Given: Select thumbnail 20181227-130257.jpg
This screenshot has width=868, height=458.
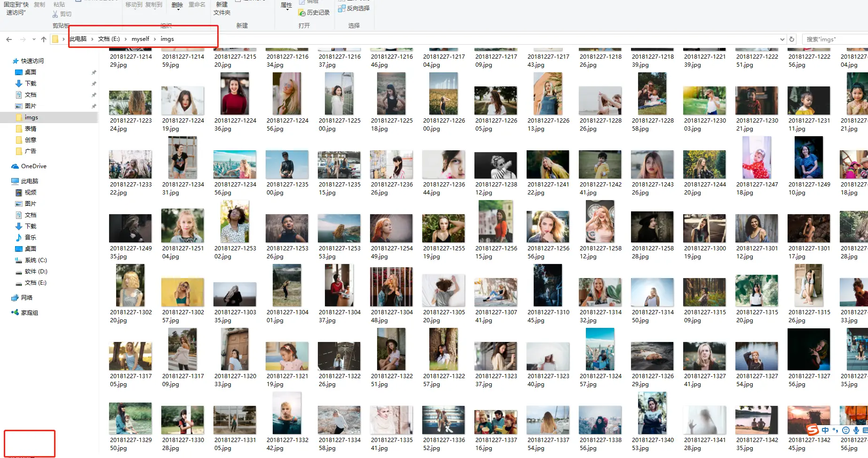Looking at the screenshot, I should tap(183, 292).
